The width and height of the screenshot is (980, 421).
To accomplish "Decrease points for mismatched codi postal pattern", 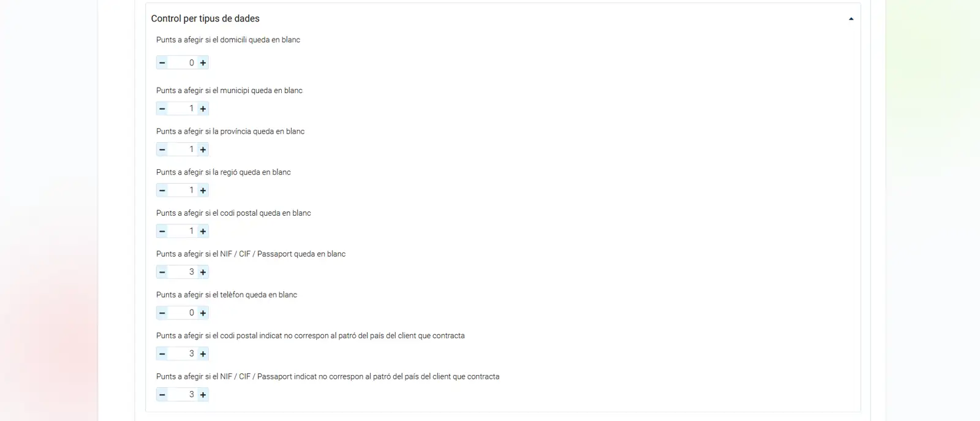I will click(x=162, y=354).
